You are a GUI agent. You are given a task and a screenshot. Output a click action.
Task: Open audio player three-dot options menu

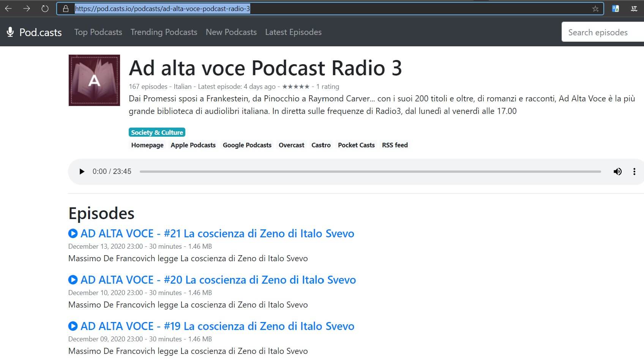point(634,172)
